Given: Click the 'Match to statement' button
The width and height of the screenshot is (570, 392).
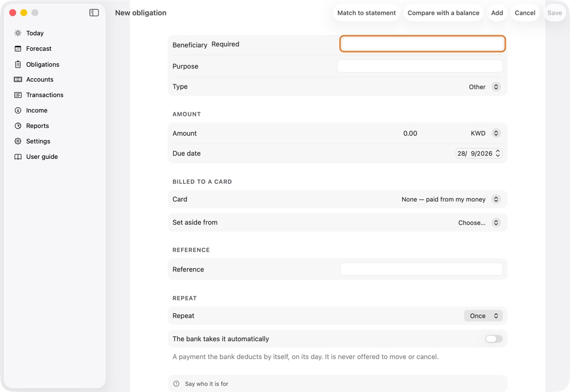Looking at the screenshot, I should point(367,13).
